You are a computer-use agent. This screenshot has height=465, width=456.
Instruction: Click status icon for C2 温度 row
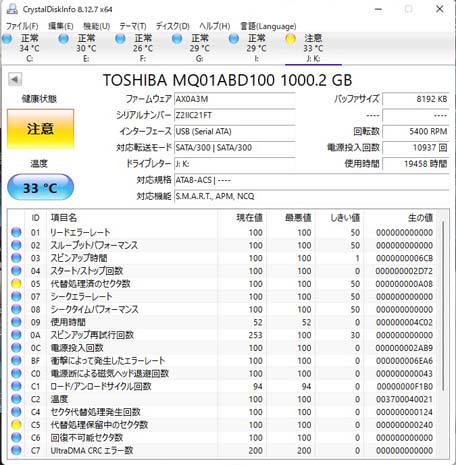[16, 399]
